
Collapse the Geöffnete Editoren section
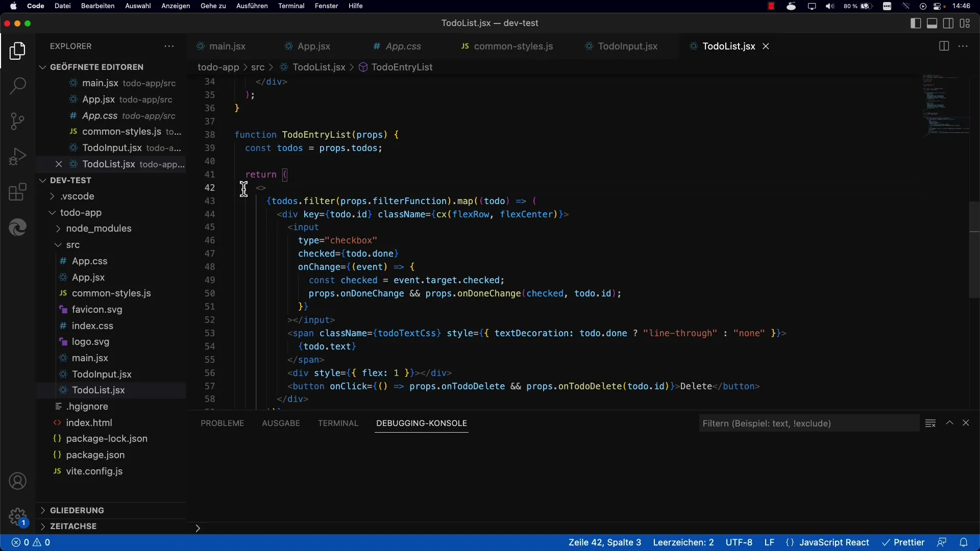coord(96,67)
